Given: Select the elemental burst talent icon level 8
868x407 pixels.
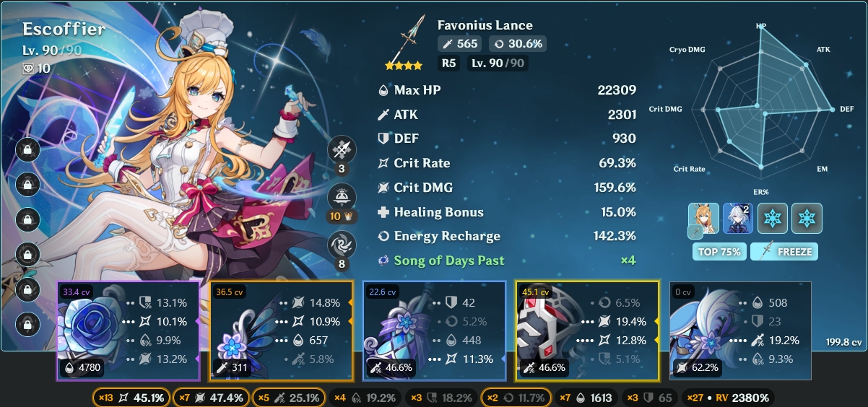Looking at the screenshot, I should coord(341,244).
